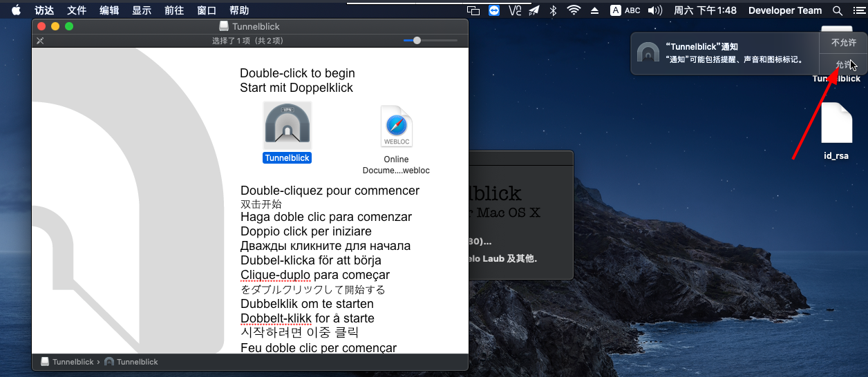The width and height of the screenshot is (868, 377).
Task: Click the "Double-cliquez pour commencer" text
Action: click(330, 191)
